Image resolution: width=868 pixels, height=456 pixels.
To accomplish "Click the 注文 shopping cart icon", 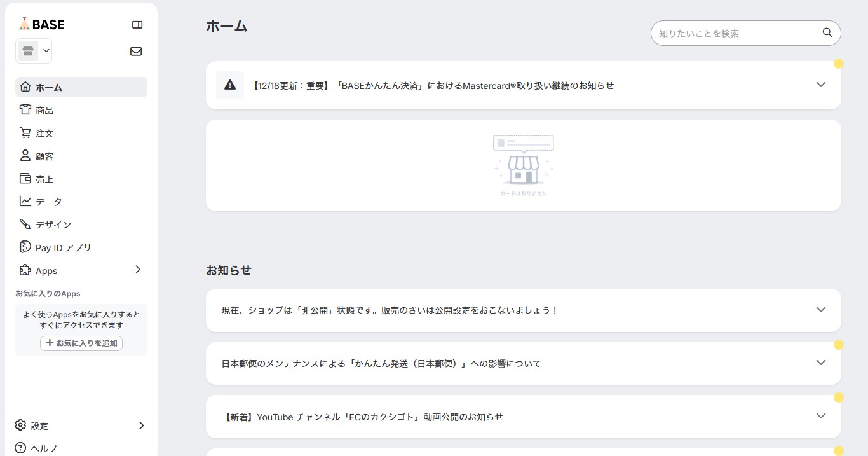I will click(x=25, y=133).
